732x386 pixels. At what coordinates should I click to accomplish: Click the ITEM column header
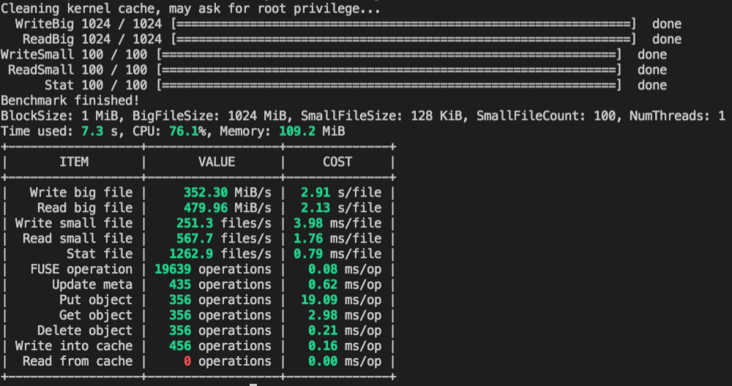(74, 162)
